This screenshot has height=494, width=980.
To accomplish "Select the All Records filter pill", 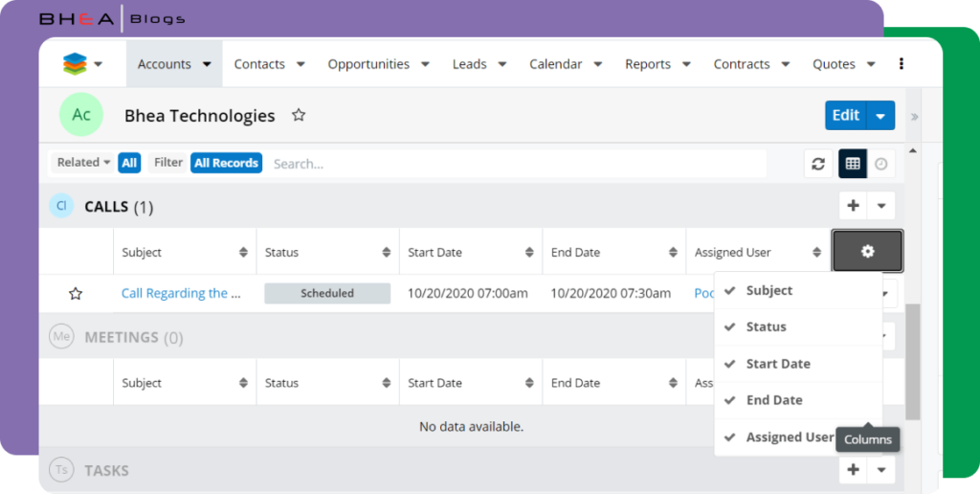I will click(226, 163).
